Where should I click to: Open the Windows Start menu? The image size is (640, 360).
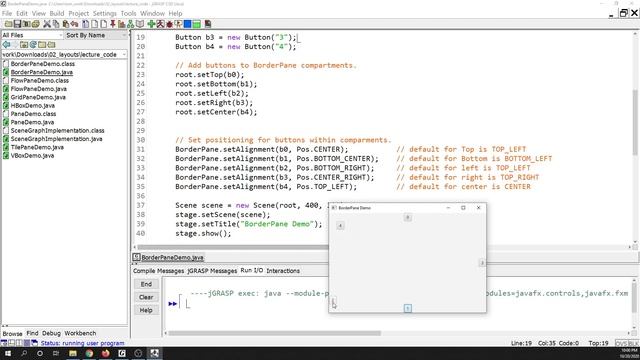pos(8,353)
